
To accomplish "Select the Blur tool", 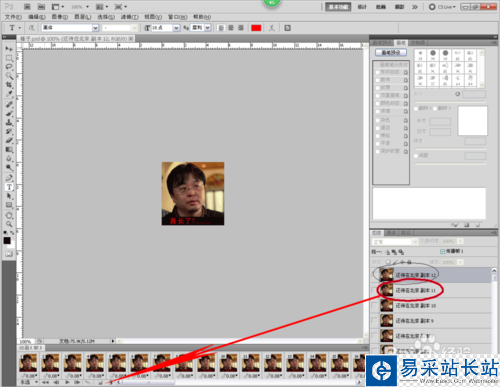I will (9, 158).
